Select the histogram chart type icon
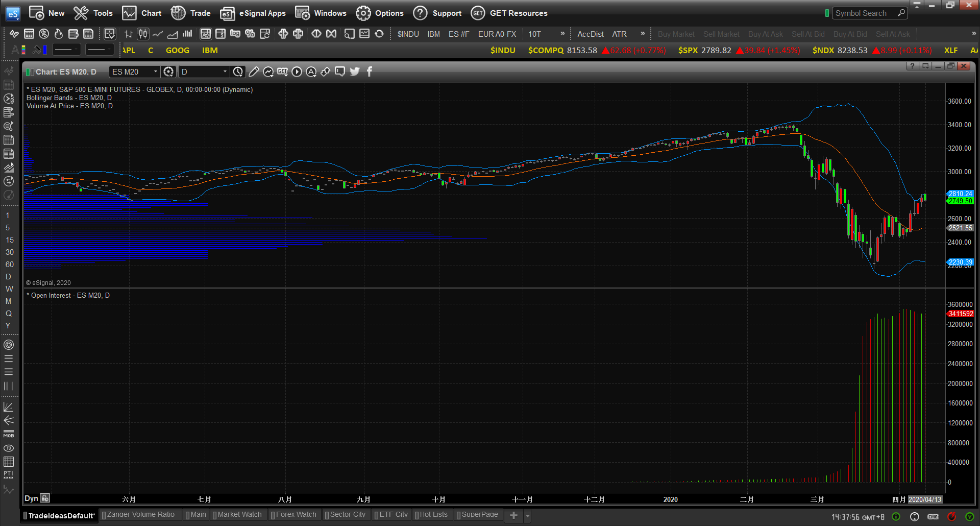Viewport: 980px width, 526px height. [187, 34]
